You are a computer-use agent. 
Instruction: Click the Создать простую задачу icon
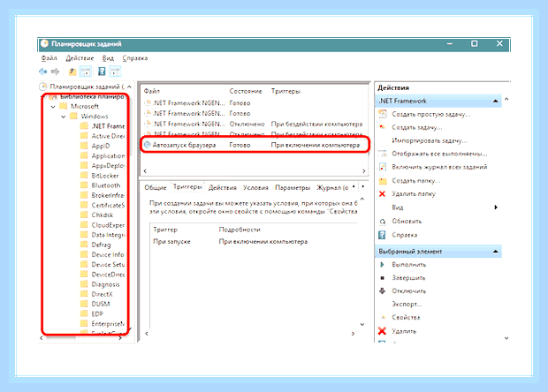(383, 114)
